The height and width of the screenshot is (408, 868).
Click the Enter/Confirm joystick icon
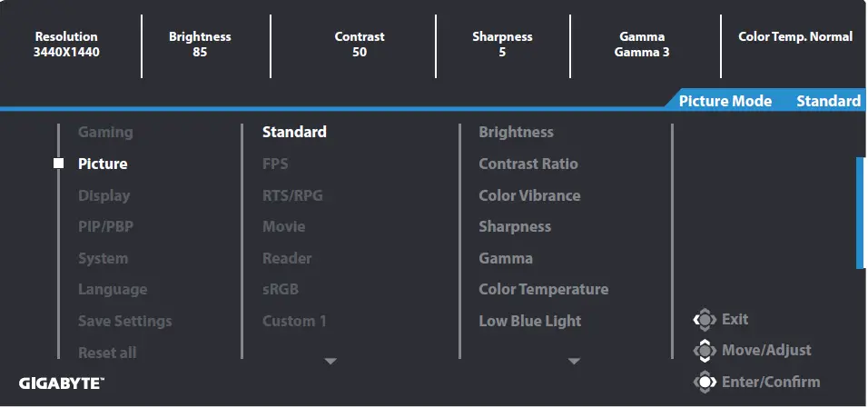[x=705, y=383]
